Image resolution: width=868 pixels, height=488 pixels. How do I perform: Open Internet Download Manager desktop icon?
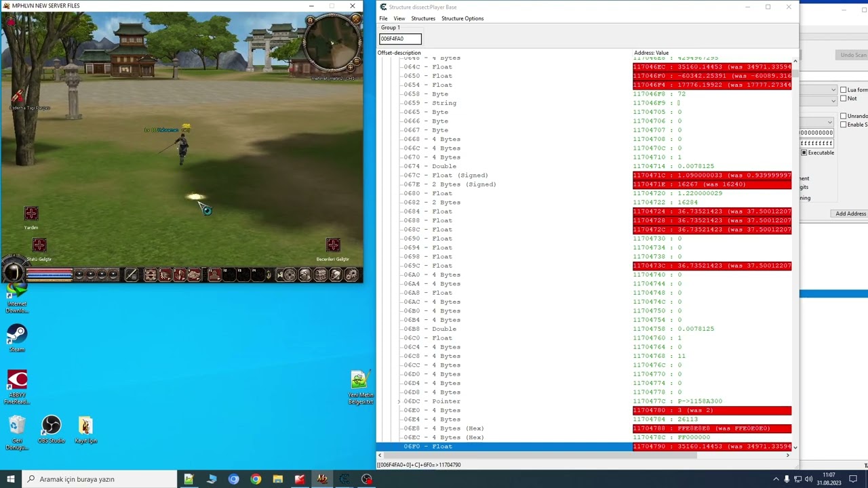(x=17, y=298)
